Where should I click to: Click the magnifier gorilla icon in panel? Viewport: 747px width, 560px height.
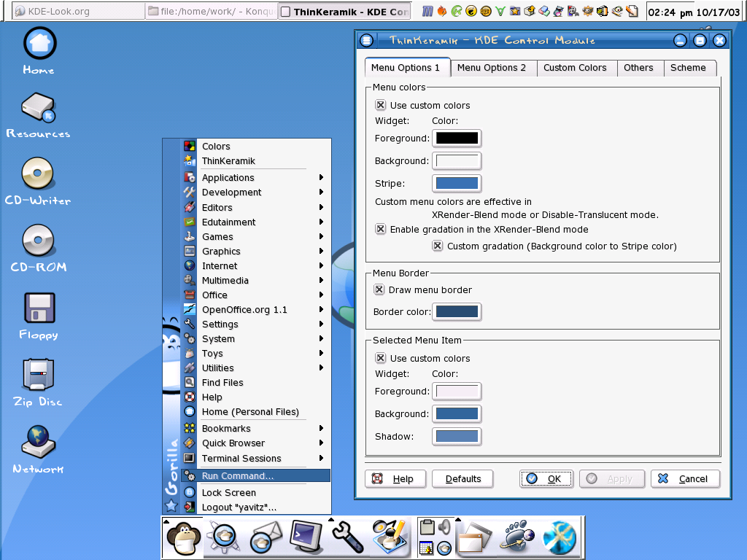[223, 537]
